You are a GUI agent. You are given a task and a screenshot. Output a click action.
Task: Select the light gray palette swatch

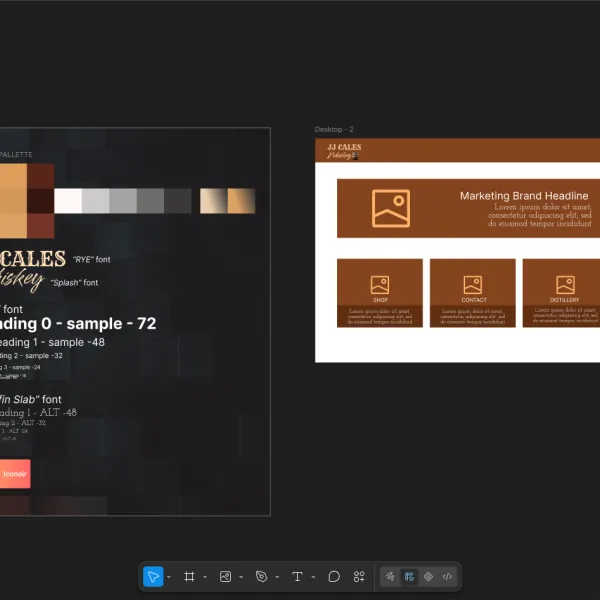tap(96, 201)
